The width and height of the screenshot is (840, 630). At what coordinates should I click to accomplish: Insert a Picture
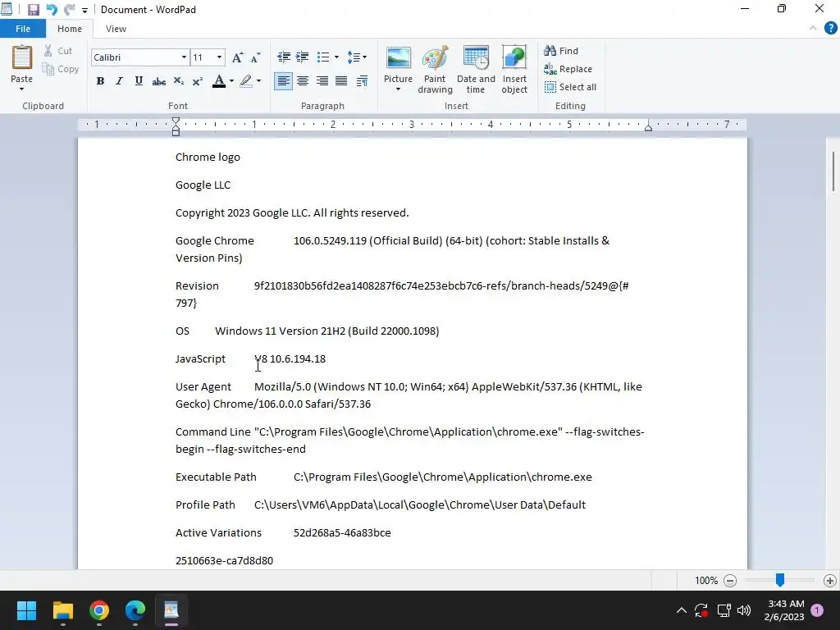(x=398, y=63)
